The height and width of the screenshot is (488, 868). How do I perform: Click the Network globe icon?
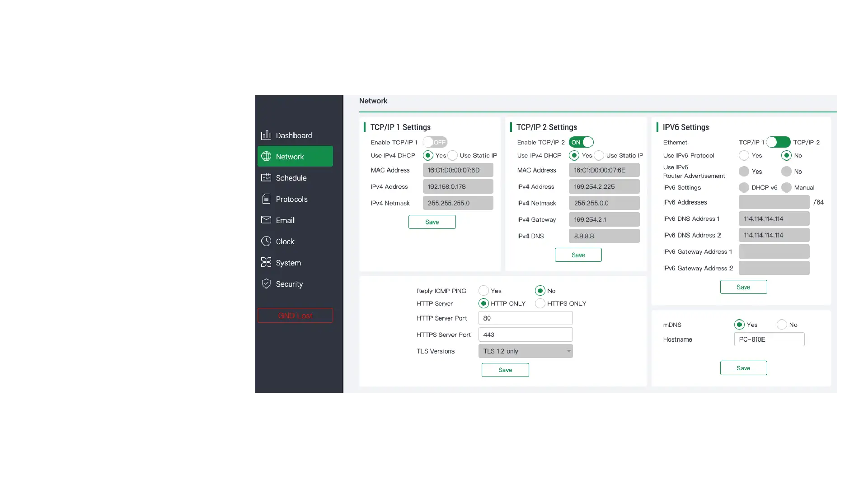click(x=266, y=156)
